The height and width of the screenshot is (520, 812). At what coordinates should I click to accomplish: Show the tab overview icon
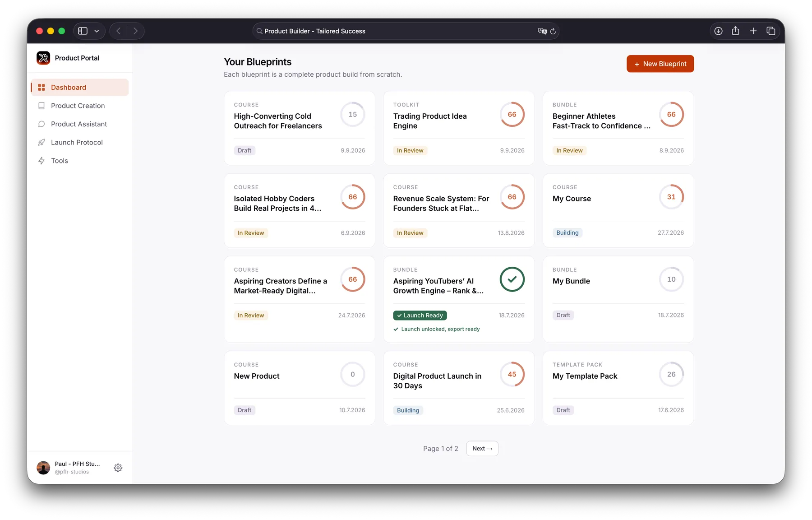[771, 31]
